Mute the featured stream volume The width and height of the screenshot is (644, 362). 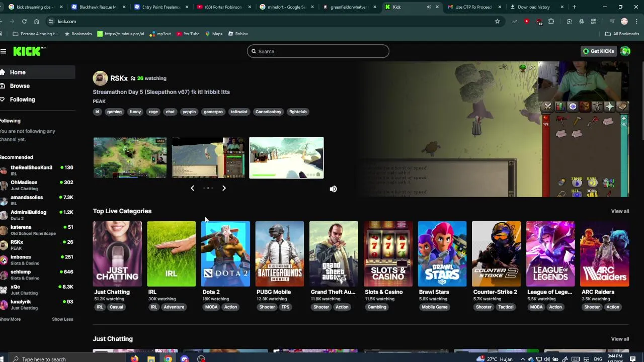[333, 189]
